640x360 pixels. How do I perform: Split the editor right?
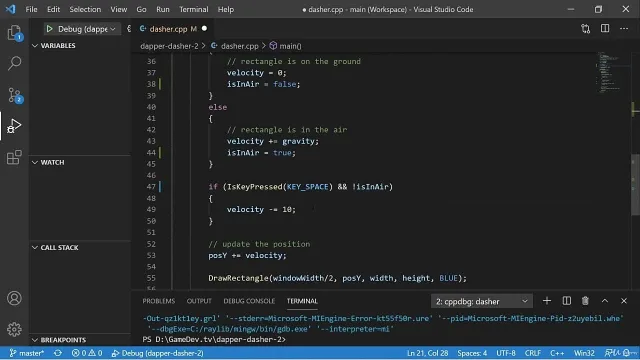coord(605,29)
